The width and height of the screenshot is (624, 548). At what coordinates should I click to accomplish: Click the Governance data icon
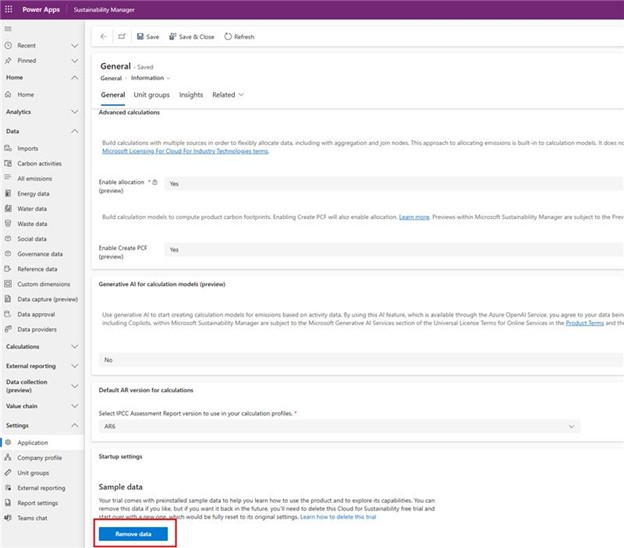pyautogui.click(x=8, y=254)
